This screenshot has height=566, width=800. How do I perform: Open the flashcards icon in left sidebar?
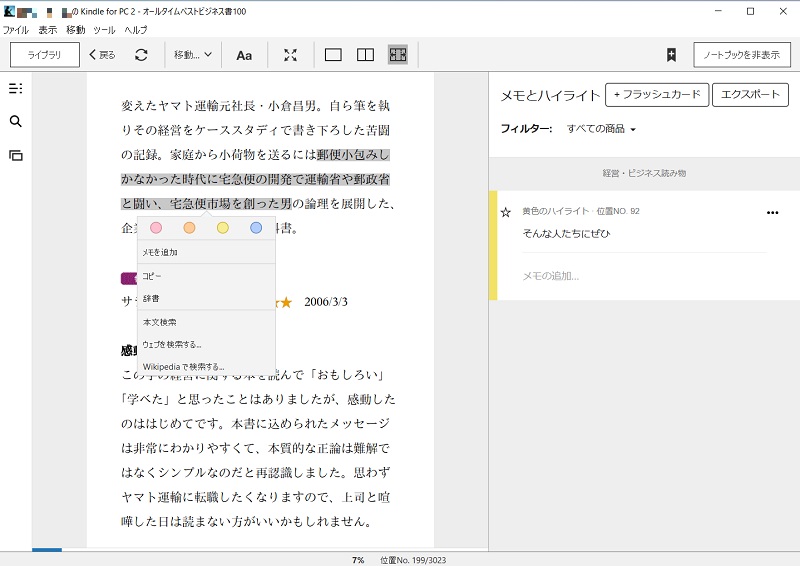(x=15, y=155)
